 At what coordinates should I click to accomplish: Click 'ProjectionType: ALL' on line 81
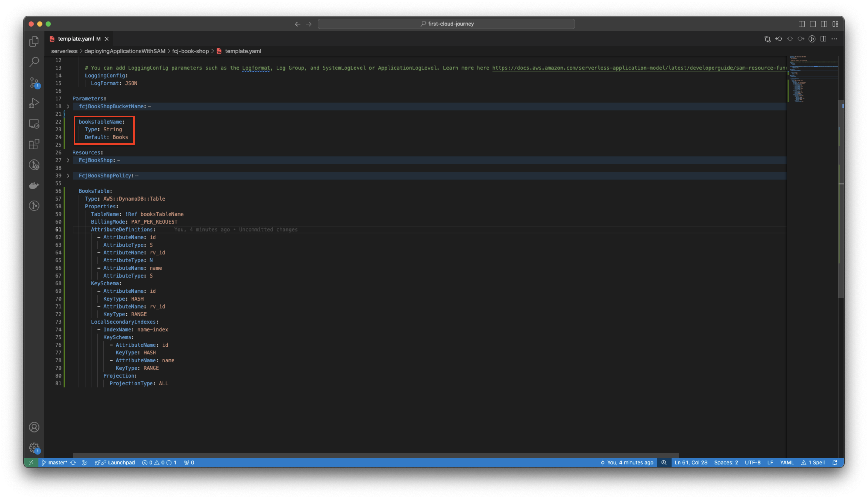[139, 384]
